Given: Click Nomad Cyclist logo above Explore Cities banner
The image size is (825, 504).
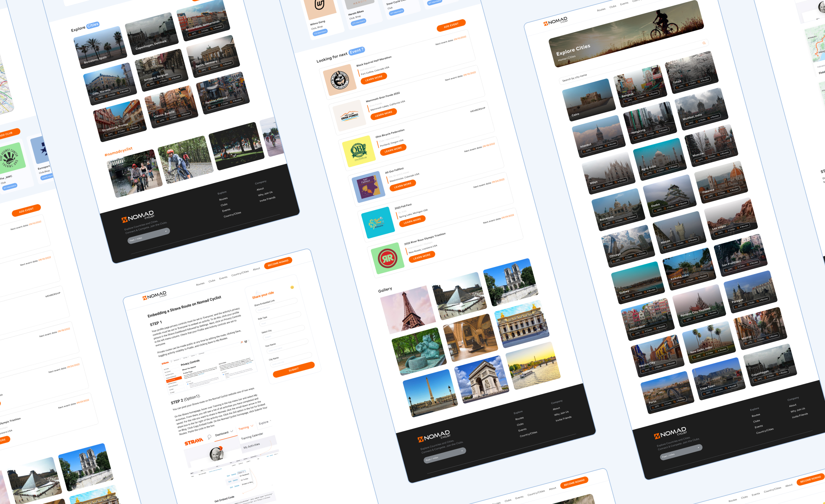Looking at the screenshot, I should pos(556,21).
